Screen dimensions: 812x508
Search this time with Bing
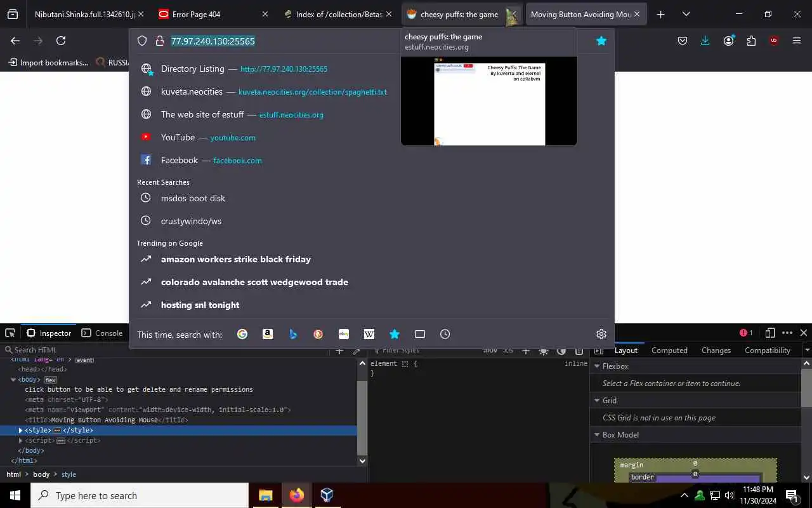pyautogui.click(x=293, y=334)
